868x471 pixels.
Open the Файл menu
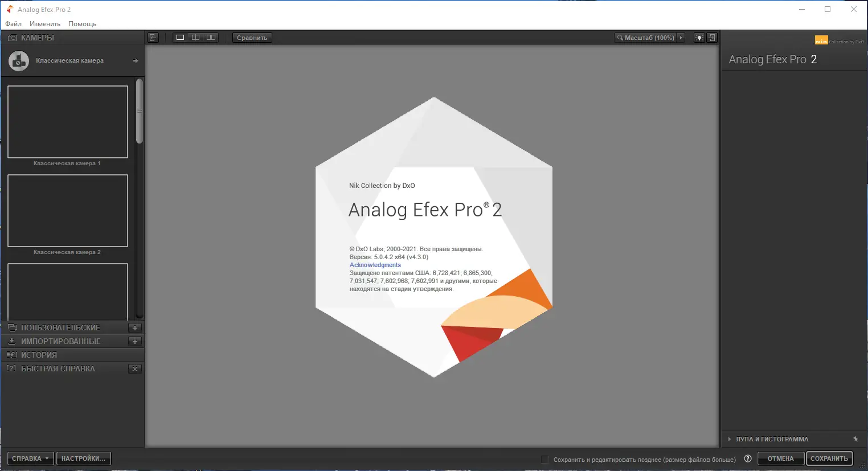tap(14, 24)
